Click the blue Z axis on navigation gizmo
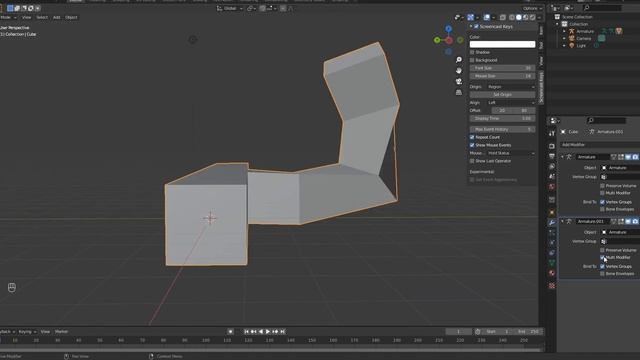The height and width of the screenshot is (360, 640). [449, 29]
